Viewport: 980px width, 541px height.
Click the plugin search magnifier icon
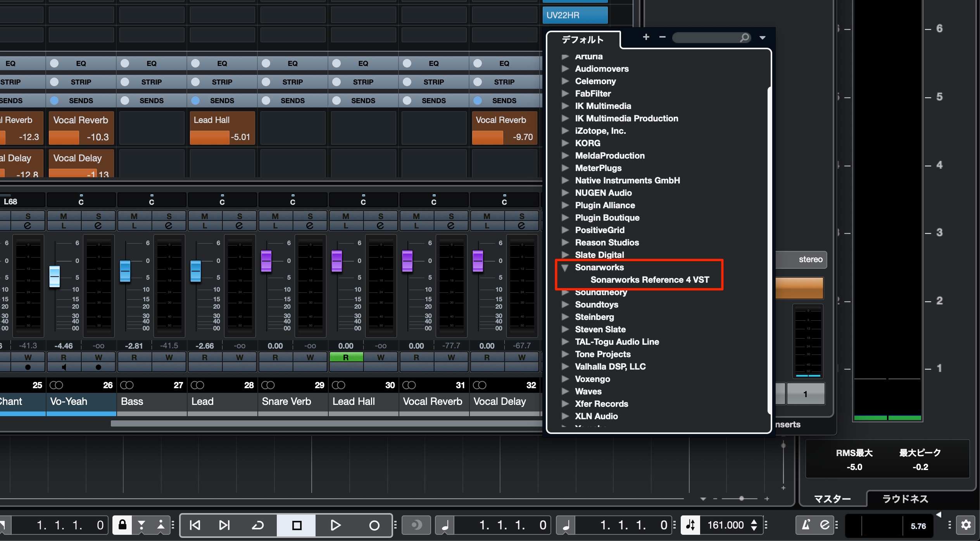(744, 38)
